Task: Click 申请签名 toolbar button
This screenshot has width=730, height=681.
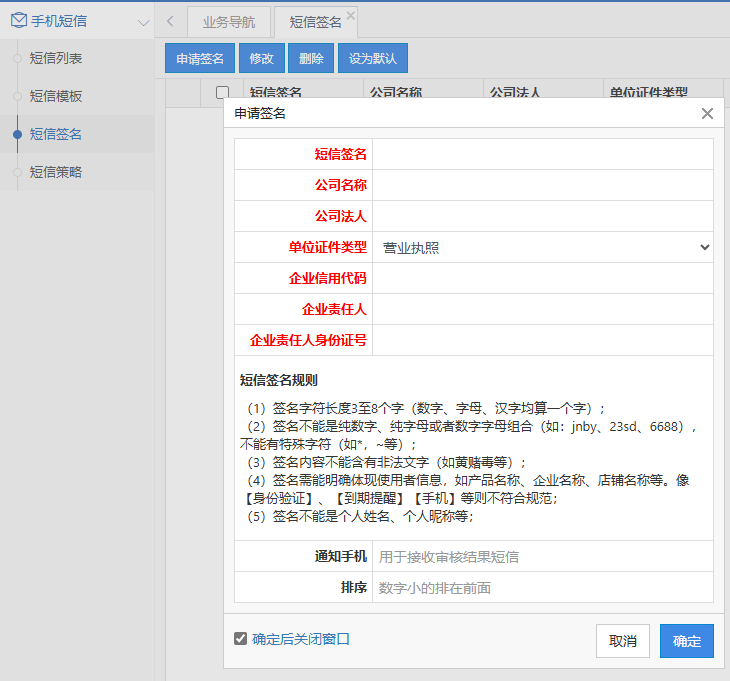Action: point(200,58)
